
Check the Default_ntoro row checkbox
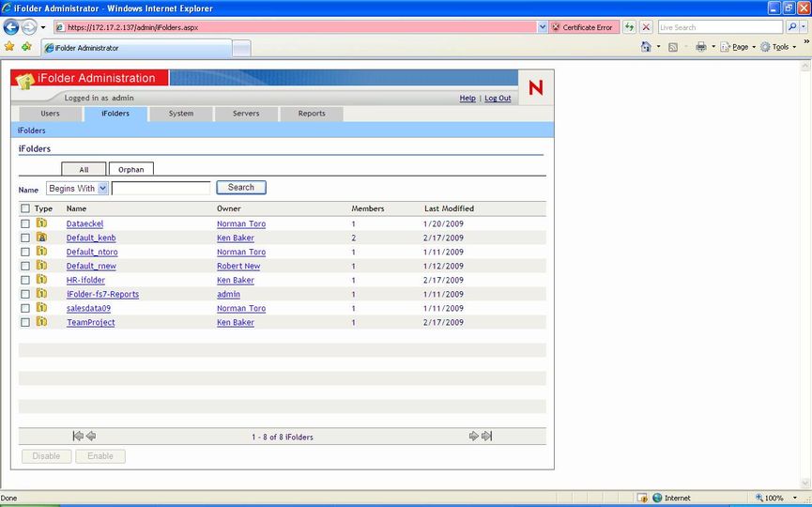click(x=24, y=252)
